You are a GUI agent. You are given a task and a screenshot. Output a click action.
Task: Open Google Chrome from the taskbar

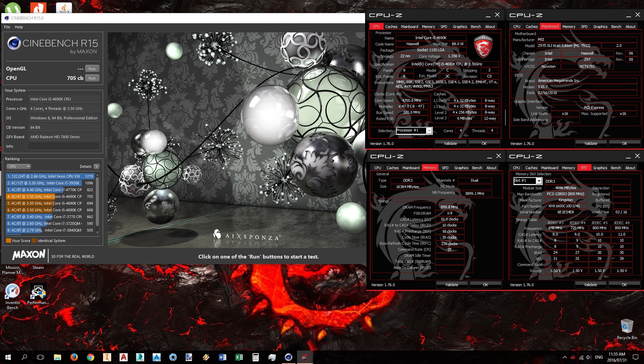[x=91, y=357]
